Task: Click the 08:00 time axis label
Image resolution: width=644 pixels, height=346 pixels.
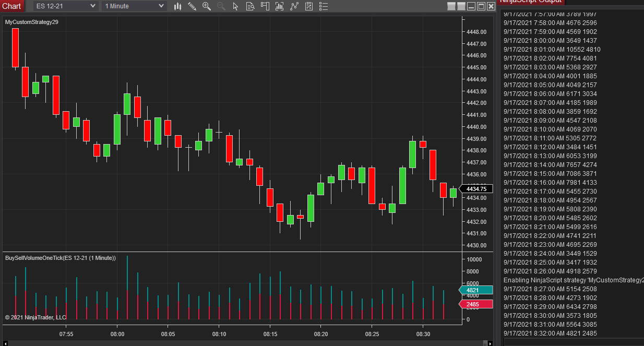Action: tap(117, 333)
